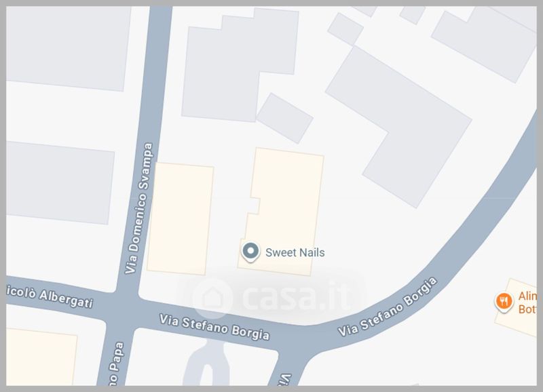Select the large gray building at top center
Image resolution: width=543 pixels, height=392 pixels.
pyautogui.click(x=239, y=66)
